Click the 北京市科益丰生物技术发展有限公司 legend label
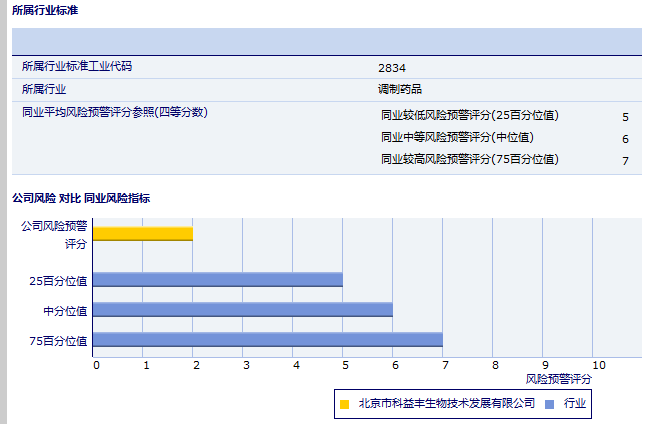Viewport: 656px width, 424px height. (447, 404)
